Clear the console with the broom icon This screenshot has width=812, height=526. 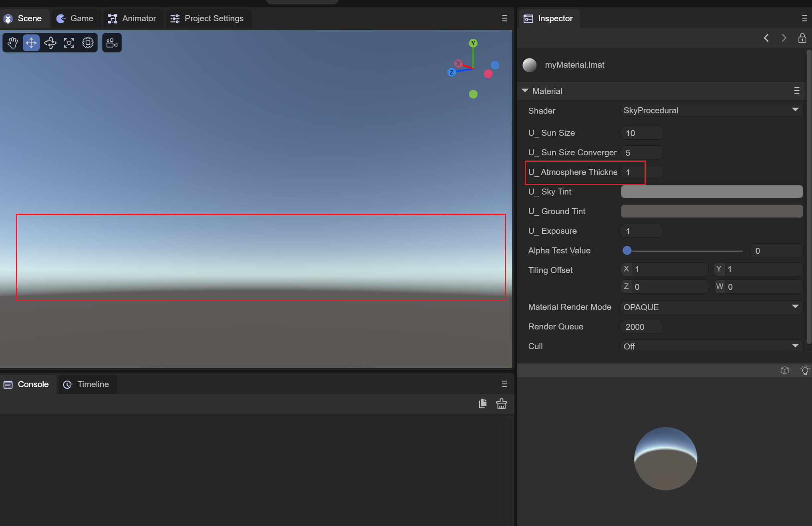point(502,404)
